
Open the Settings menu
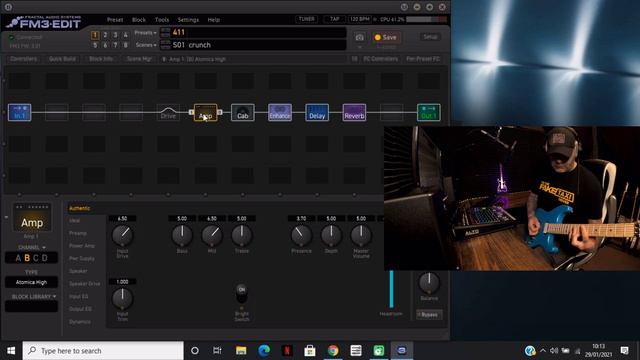pos(188,20)
